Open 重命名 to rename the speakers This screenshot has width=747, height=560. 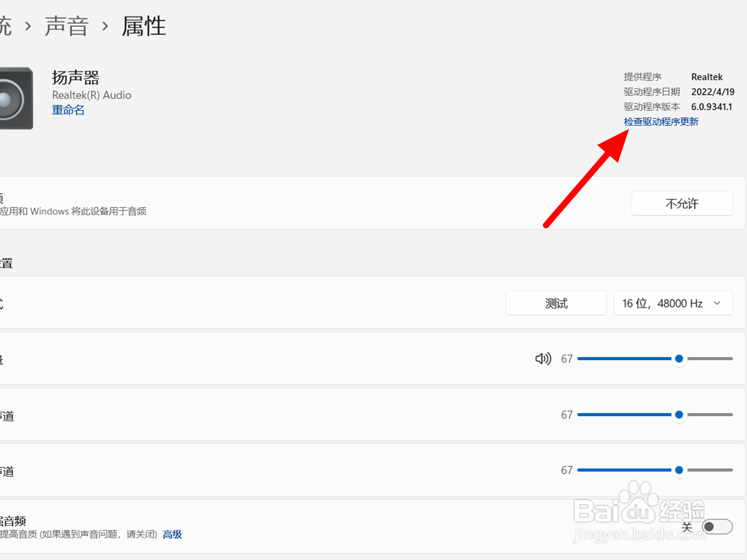point(68,110)
